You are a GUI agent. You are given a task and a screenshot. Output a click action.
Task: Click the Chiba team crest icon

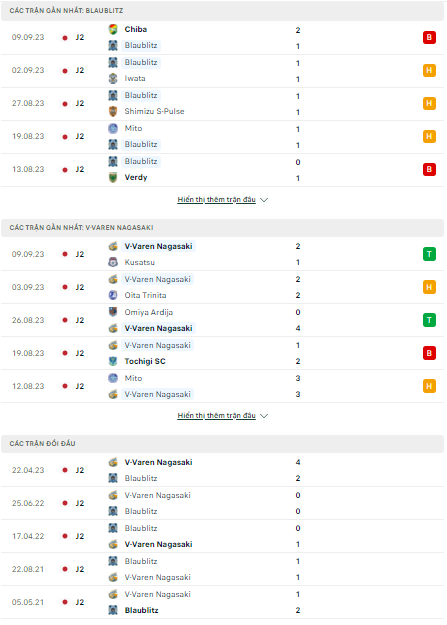(113, 29)
